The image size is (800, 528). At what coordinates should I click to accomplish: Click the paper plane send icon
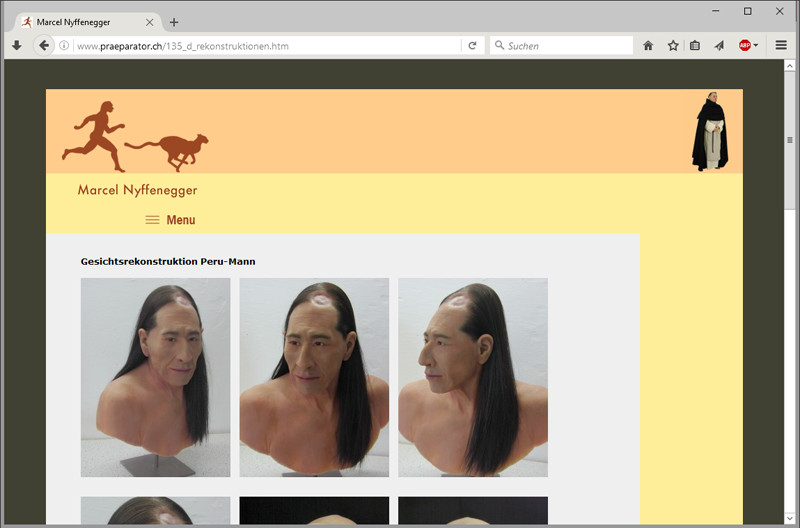719,45
